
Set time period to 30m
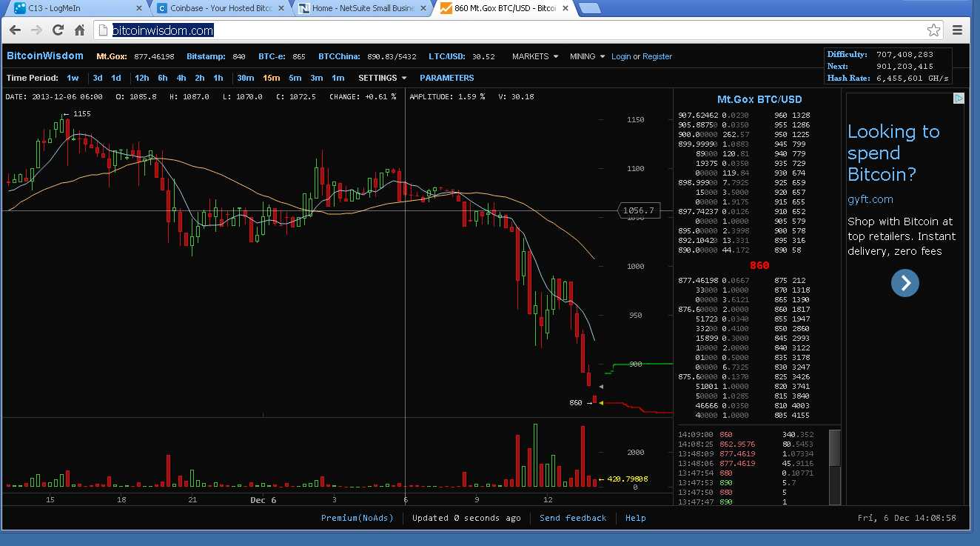point(246,78)
